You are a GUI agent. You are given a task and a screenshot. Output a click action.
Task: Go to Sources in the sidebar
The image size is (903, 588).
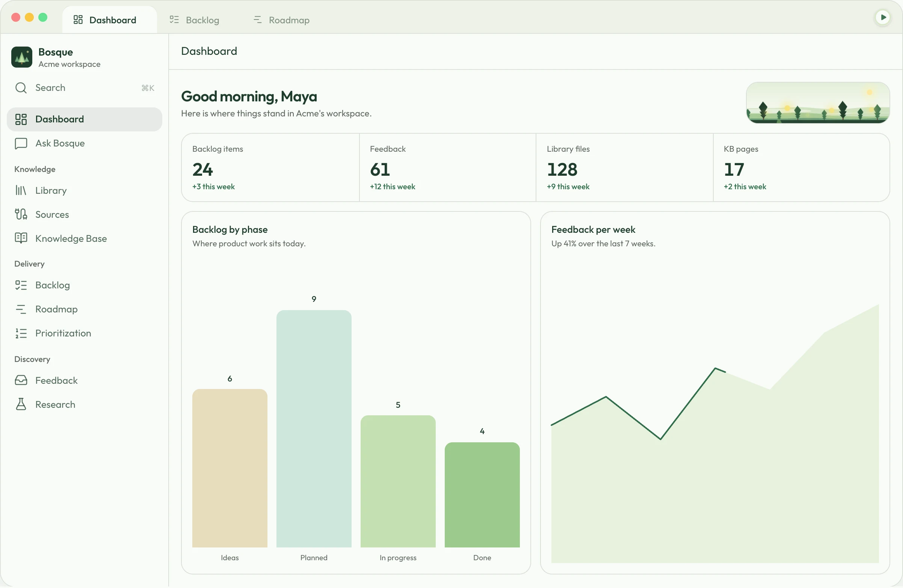coord(85,215)
